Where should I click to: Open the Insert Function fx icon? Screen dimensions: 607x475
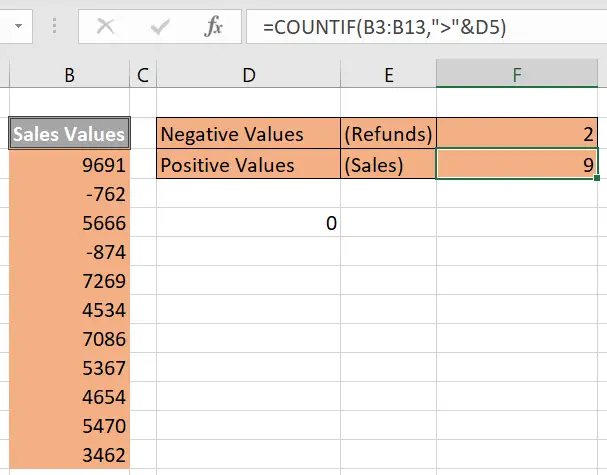(214, 27)
